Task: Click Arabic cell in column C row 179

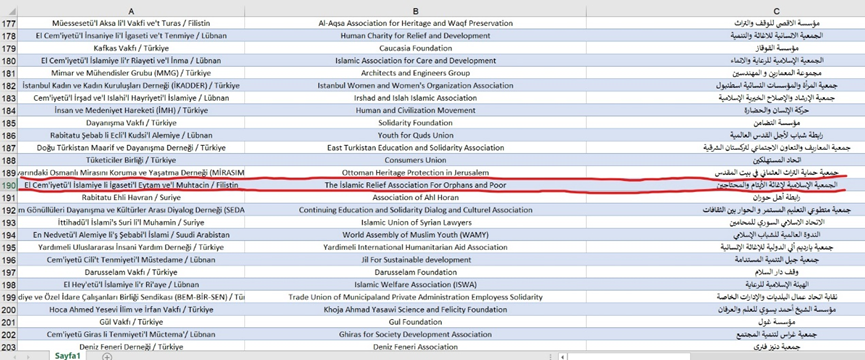Action: click(725, 48)
